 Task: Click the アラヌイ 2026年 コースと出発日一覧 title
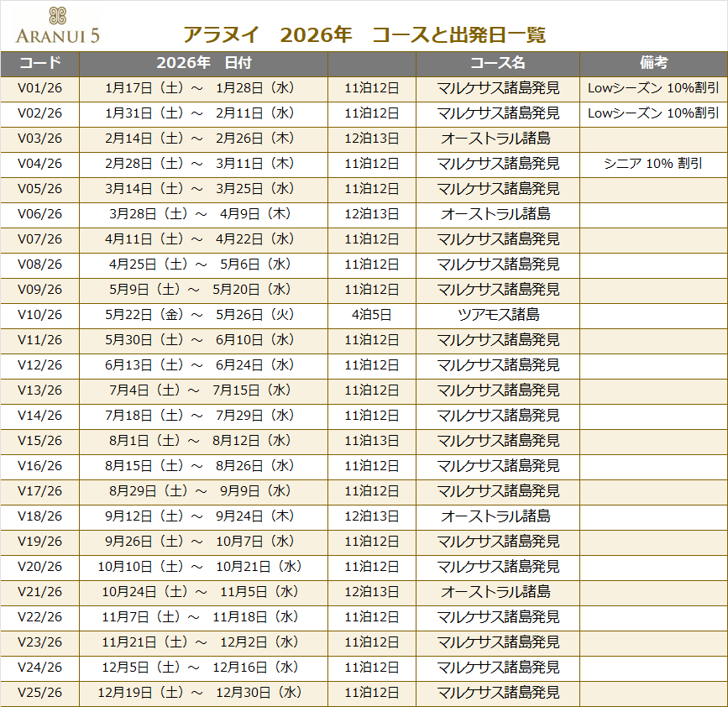pos(364,34)
